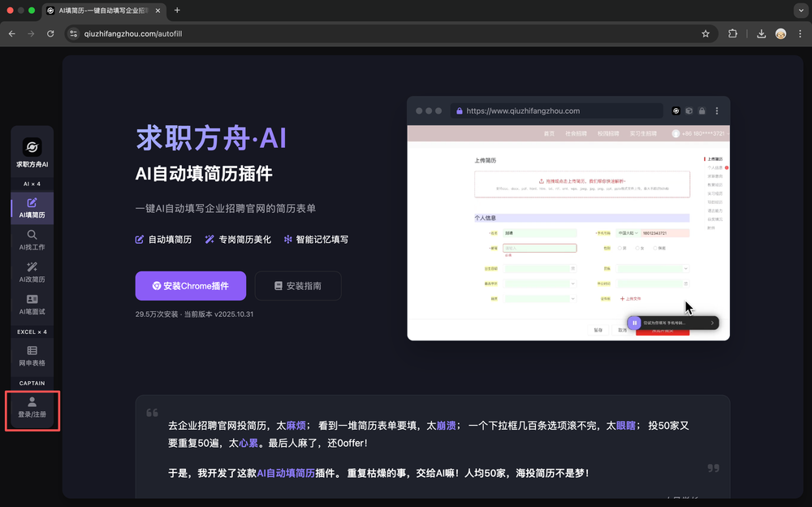
Task: Open AI改简历 magic wand icon
Action: [32, 273]
